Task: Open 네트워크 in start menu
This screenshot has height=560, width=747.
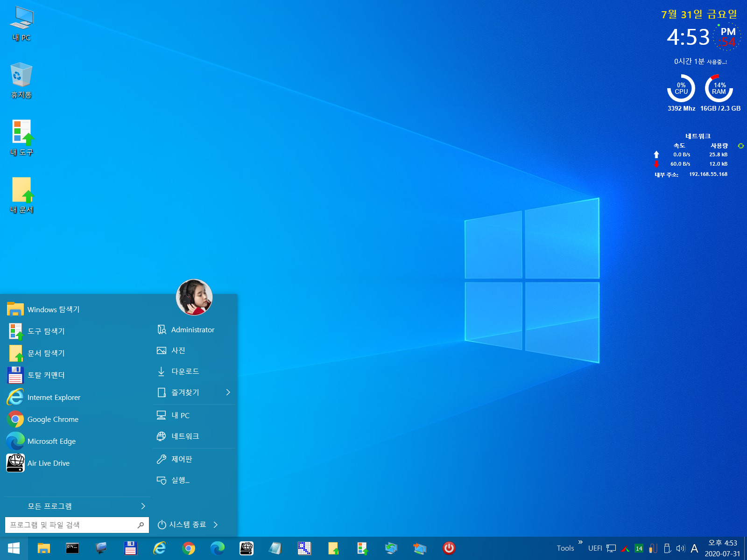Action: point(194,436)
